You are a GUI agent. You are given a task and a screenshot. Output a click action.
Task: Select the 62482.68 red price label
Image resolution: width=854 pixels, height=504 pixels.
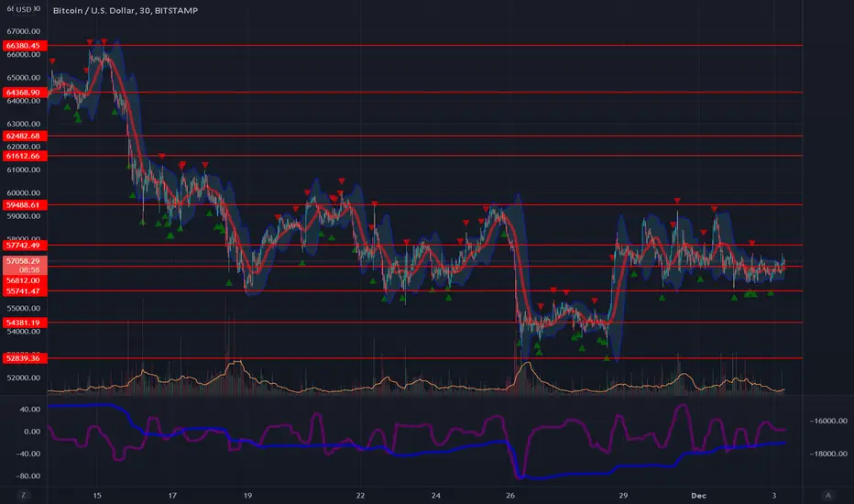click(x=25, y=136)
